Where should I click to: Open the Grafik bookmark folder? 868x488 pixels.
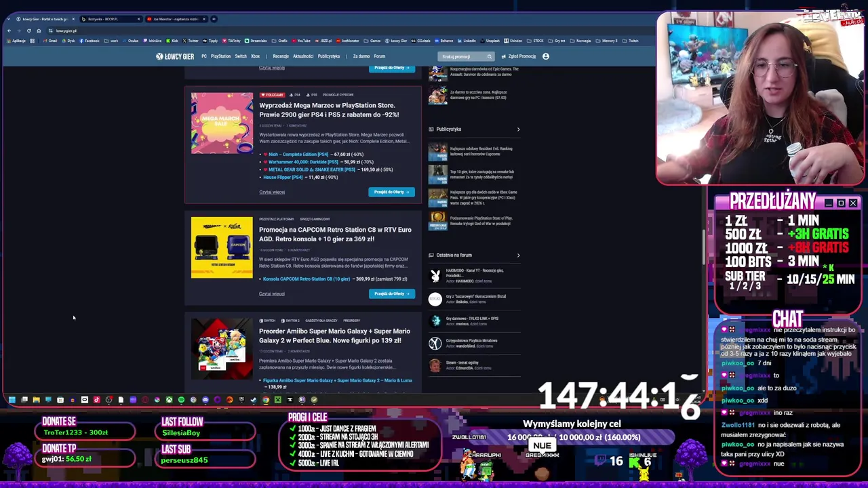tap(280, 41)
